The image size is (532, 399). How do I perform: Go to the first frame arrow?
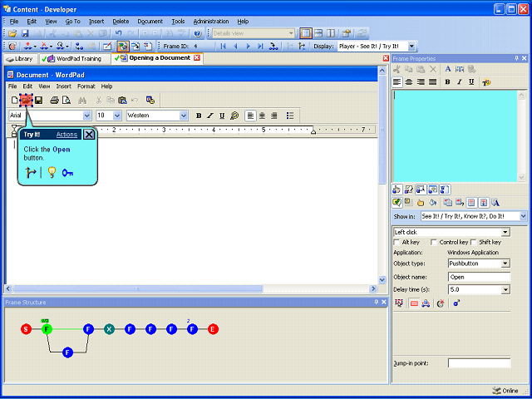point(223,47)
